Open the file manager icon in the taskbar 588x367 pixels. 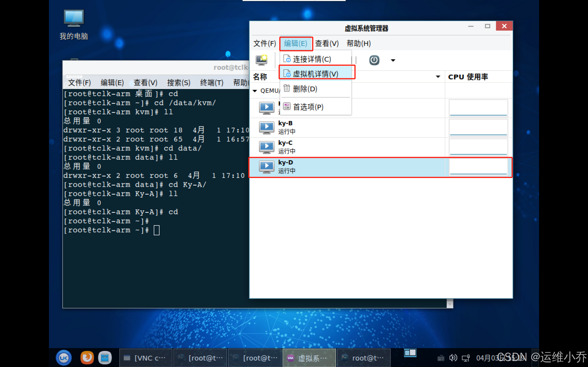(105, 358)
